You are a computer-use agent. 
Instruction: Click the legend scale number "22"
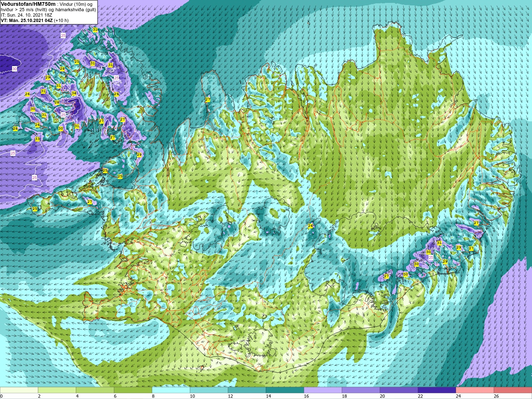[x=420, y=396]
